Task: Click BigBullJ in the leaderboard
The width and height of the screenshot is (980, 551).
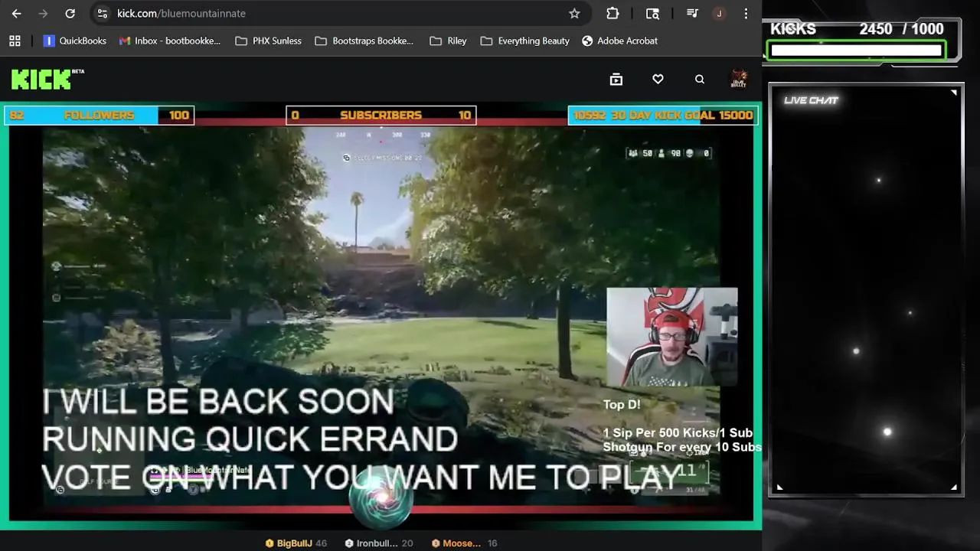Action: [x=296, y=543]
